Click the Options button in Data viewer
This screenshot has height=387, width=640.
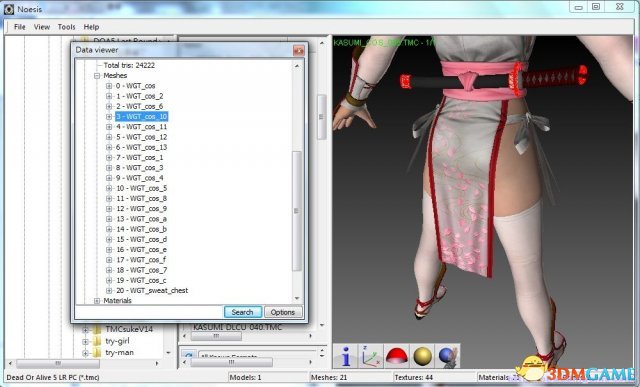283,312
